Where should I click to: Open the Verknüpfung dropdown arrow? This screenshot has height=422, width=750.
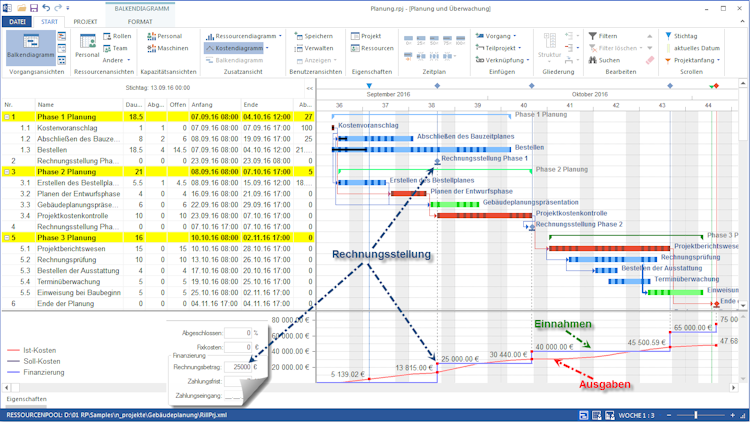click(528, 60)
